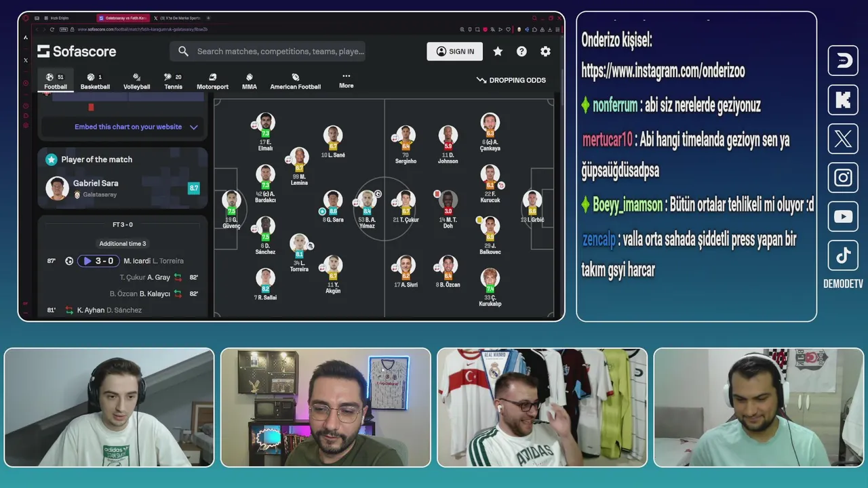Screen dimensions: 868x488
Task: Click Gabriel Sara's 8.7 rating badge
Action: click(194, 188)
